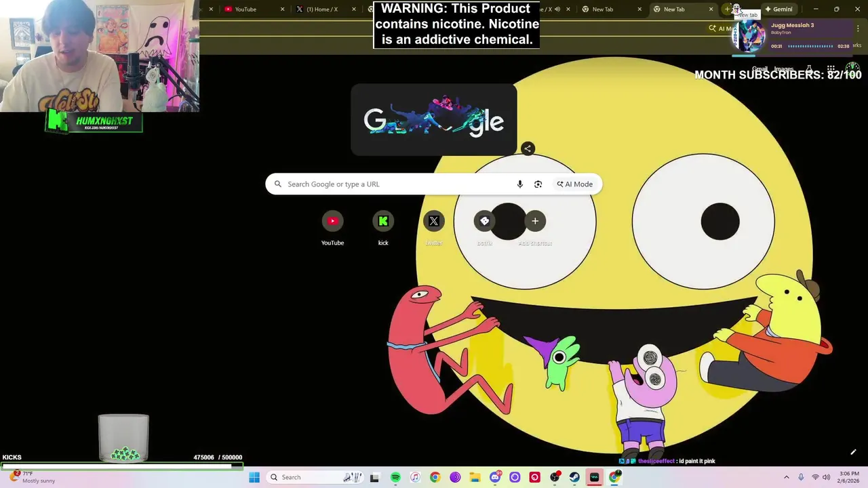Viewport: 868px width, 488px height.
Task: Open the music app icon on taskbar
Action: 415,477
